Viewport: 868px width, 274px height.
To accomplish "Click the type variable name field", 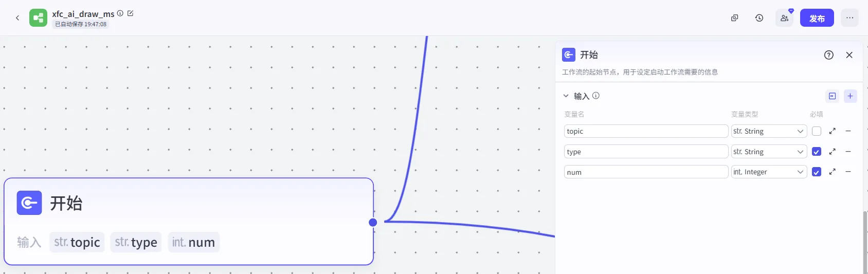I will coord(645,152).
